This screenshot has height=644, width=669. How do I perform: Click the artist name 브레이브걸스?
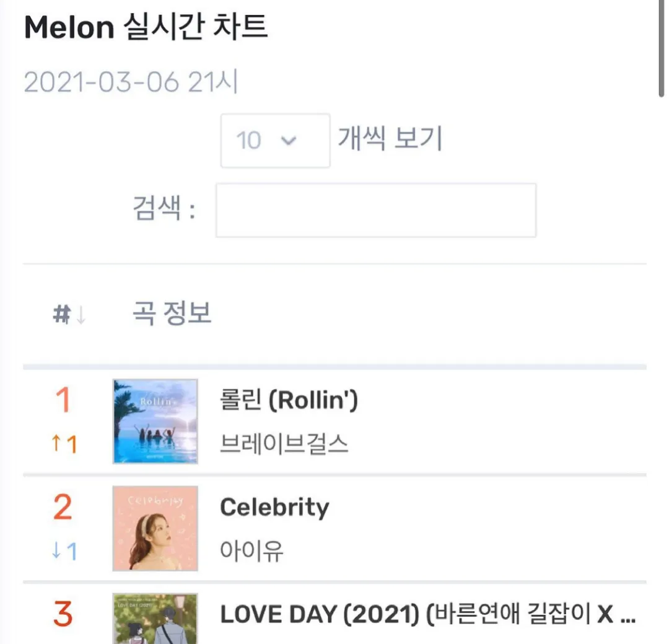pos(284,443)
